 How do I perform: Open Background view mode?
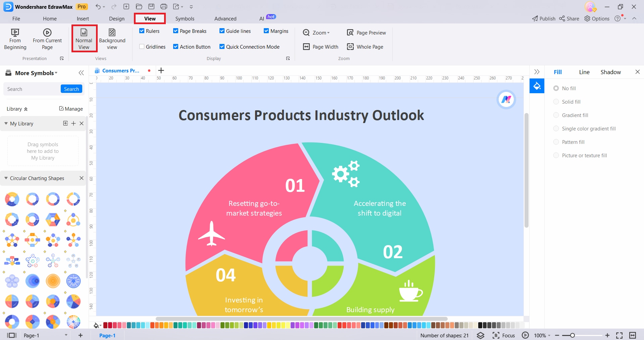[112, 39]
